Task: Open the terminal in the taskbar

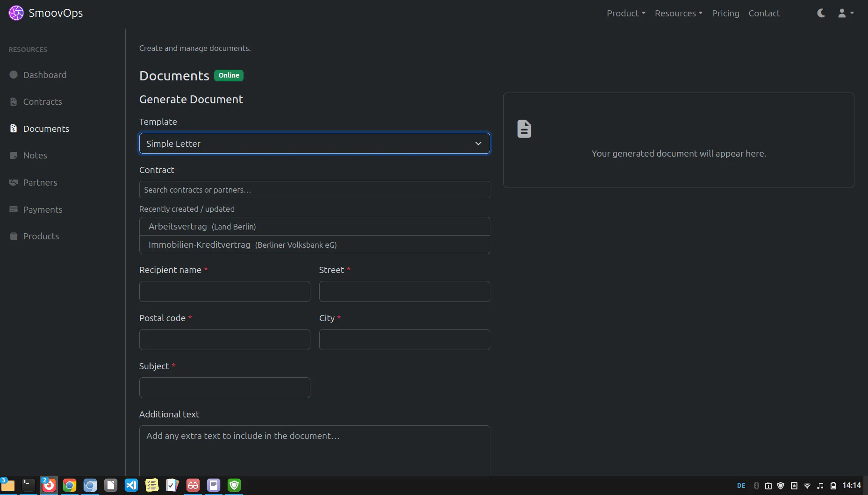Action: 29,486
